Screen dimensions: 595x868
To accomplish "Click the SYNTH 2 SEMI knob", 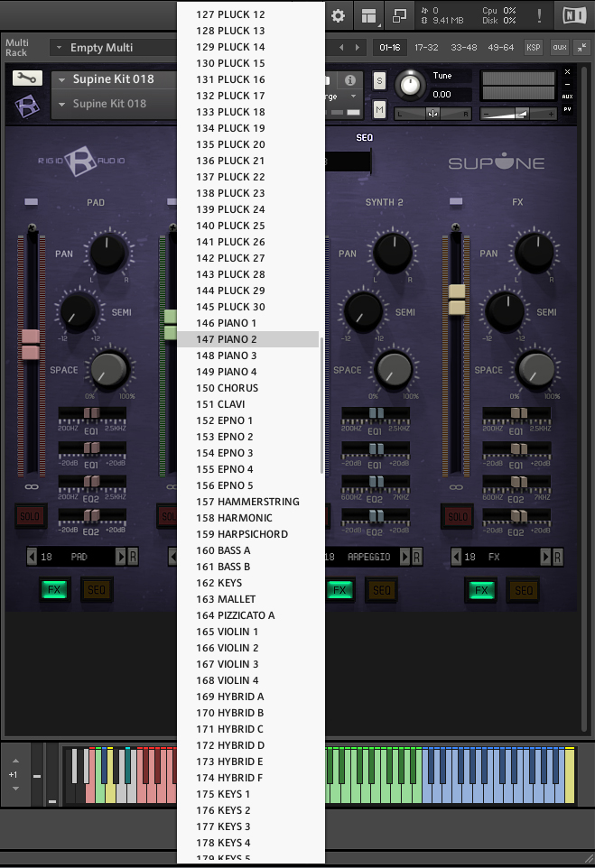I will tap(363, 310).
